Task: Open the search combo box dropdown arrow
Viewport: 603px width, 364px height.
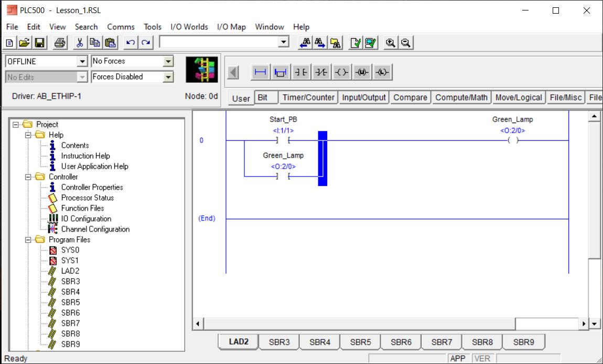Action: (284, 42)
